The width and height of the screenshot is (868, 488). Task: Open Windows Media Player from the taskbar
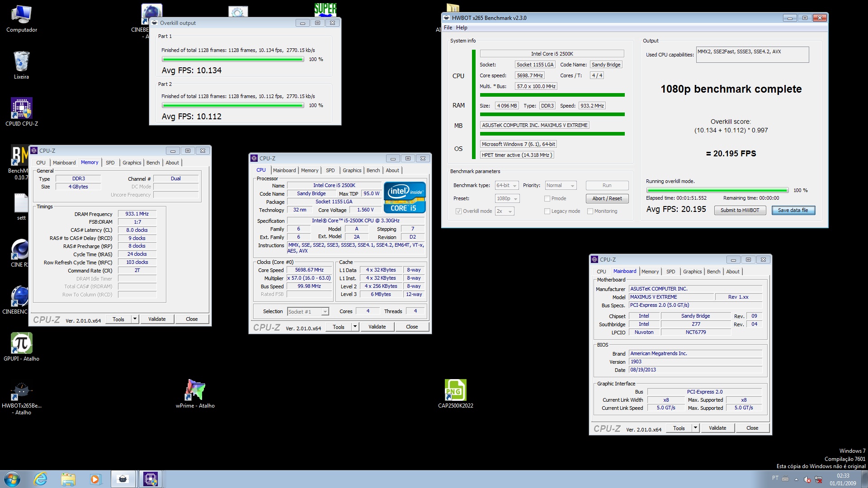point(95,479)
